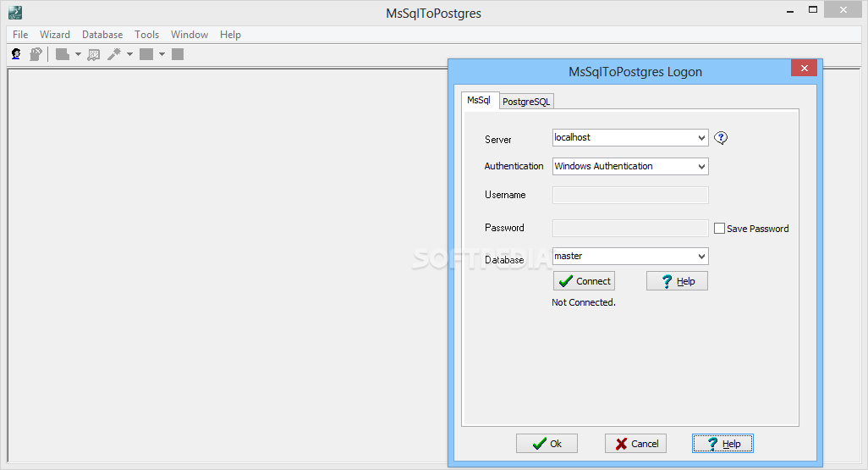The width and height of the screenshot is (868, 470).
Task: Click the magic wand wizard icon
Action: (114, 54)
